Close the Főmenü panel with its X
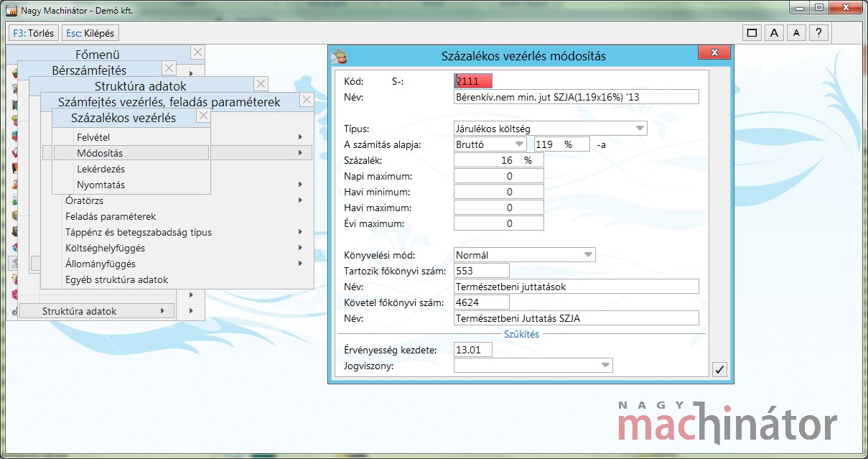 tap(198, 52)
